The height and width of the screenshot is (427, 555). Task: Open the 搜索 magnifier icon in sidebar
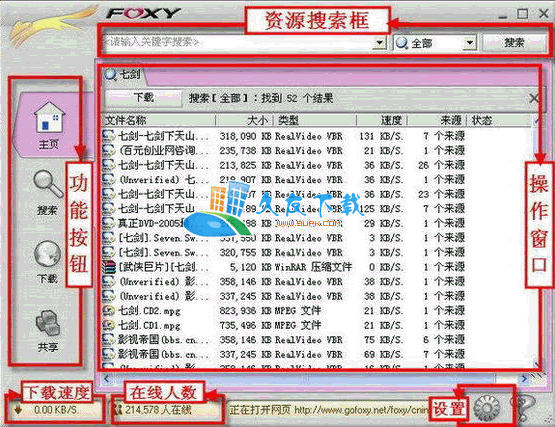click(x=48, y=184)
